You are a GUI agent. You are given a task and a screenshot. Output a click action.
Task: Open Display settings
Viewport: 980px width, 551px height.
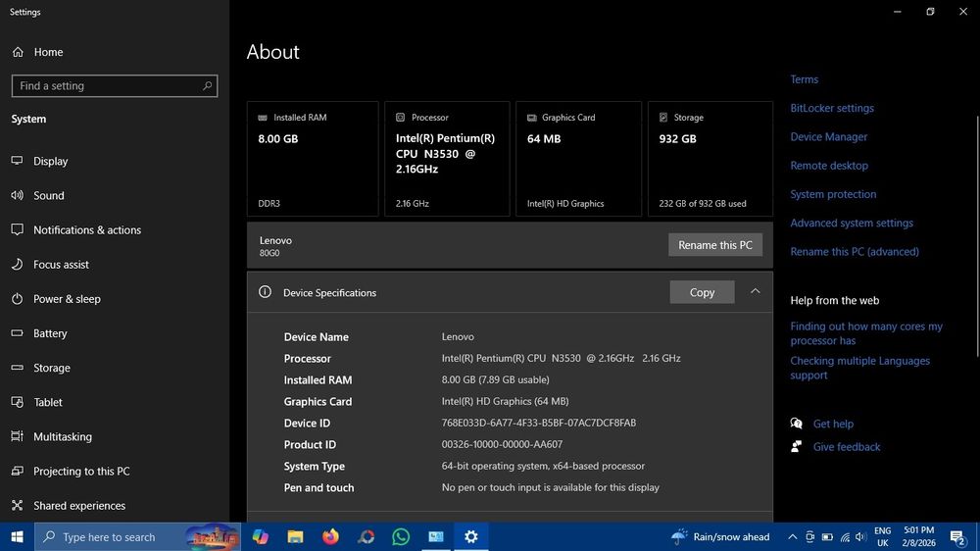coord(50,161)
